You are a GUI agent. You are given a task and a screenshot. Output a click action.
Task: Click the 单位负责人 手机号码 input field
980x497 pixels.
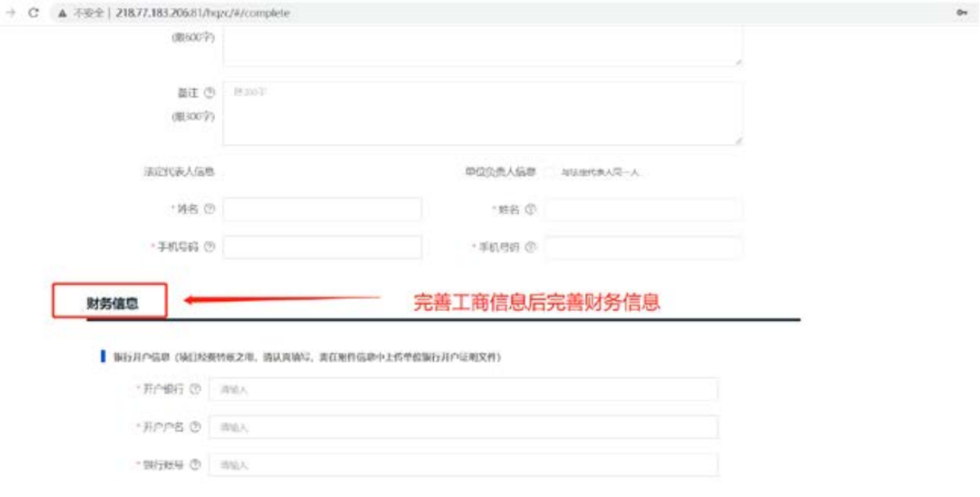tap(643, 248)
